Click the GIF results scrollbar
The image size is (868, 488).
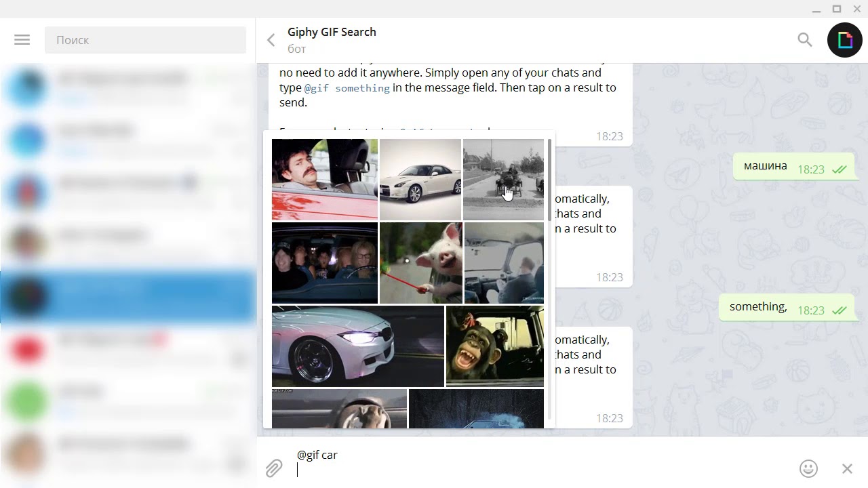[549, 180]
